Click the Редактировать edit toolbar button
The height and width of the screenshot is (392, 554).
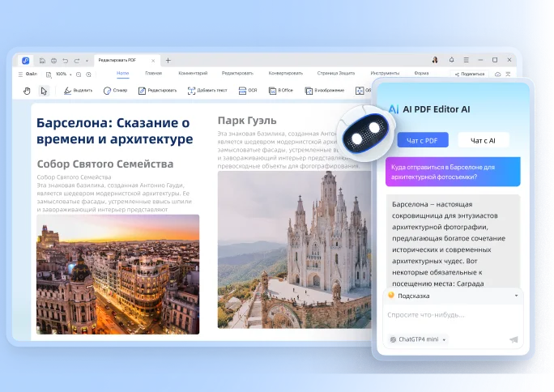tap(157, 91)
